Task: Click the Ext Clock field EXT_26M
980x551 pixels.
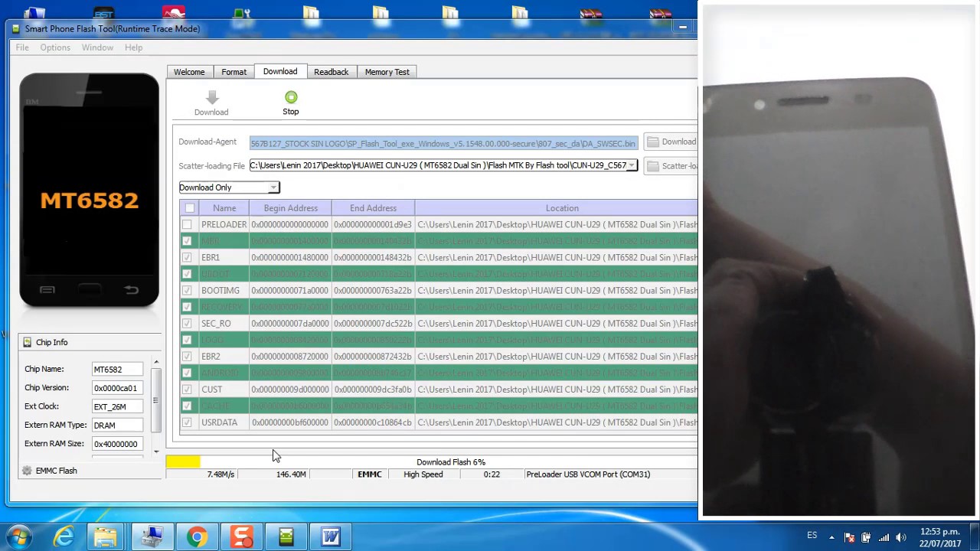Action: (x=117, y=407)
